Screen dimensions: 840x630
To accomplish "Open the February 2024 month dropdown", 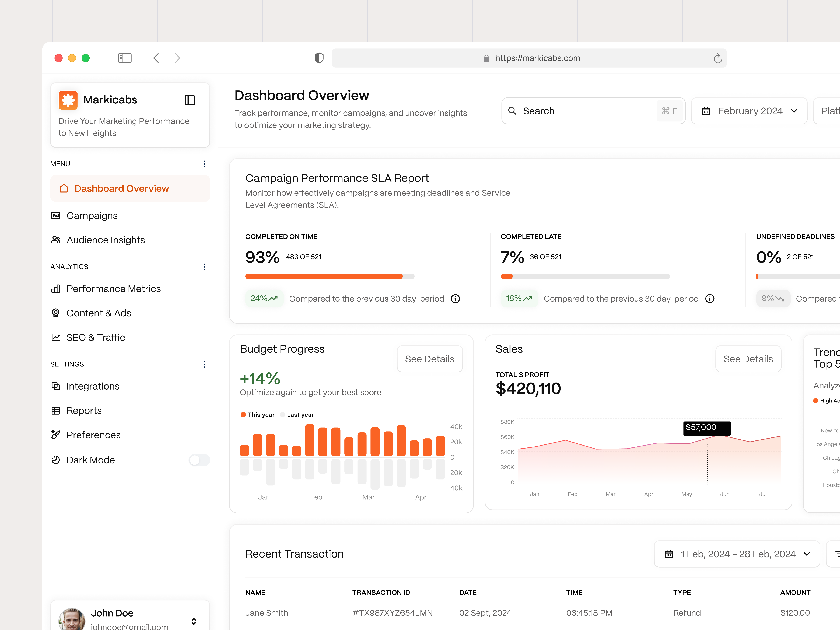I will 749,111.
